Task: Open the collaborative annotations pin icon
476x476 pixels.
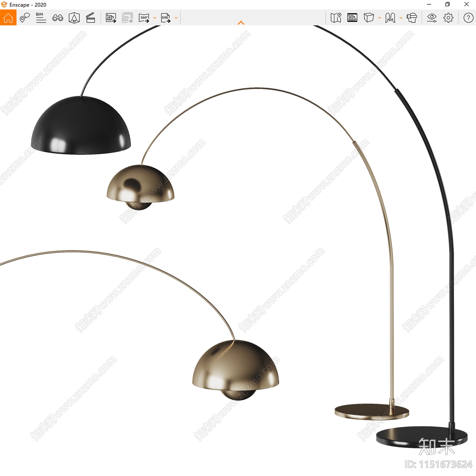Action: 25,18
